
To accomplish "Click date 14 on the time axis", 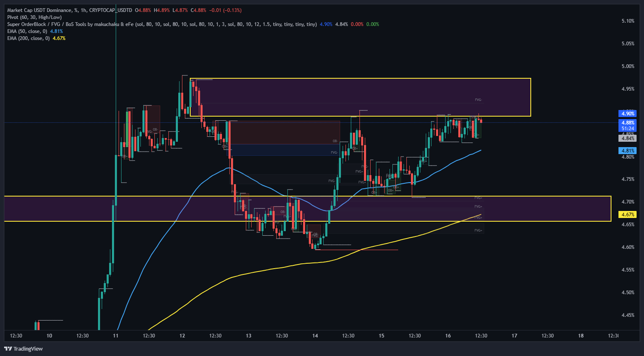I will click(x=315, y=336).
